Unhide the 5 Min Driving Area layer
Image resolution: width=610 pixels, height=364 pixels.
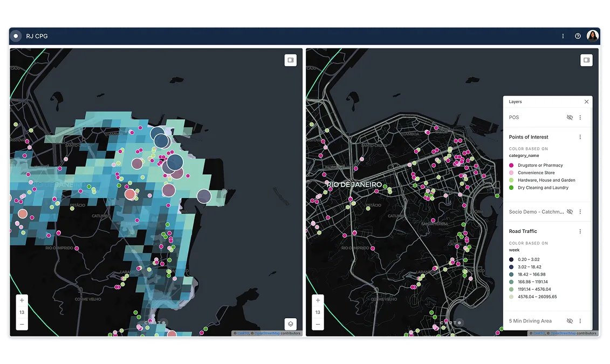point(570,320)
